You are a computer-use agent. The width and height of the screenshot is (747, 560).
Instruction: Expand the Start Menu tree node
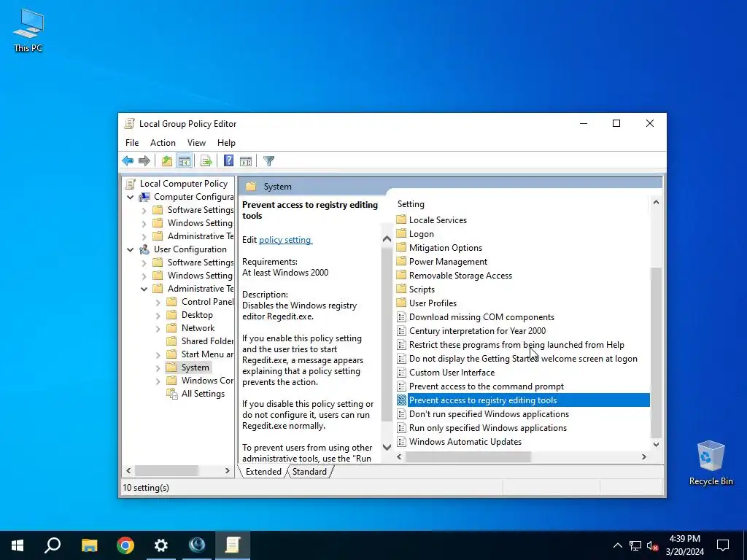[158, 355]
